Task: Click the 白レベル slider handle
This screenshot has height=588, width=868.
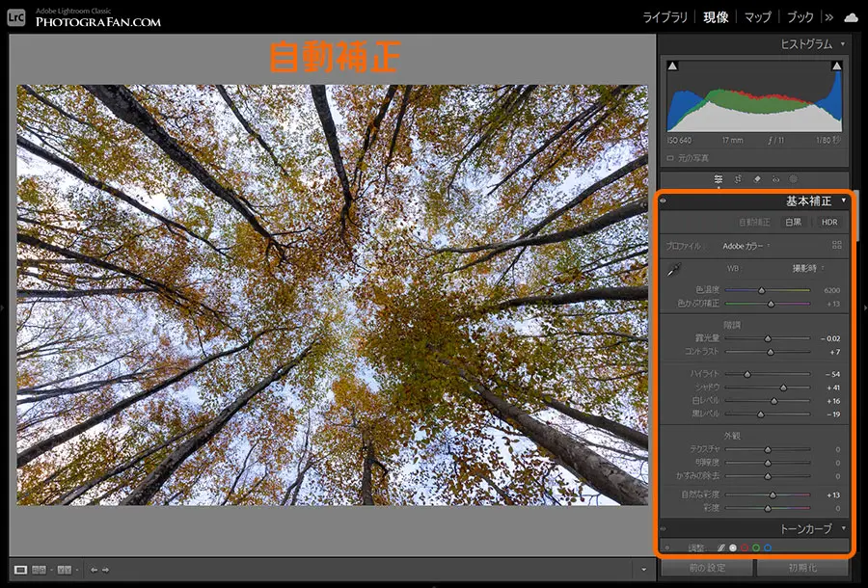Action: tap(773, 401)
